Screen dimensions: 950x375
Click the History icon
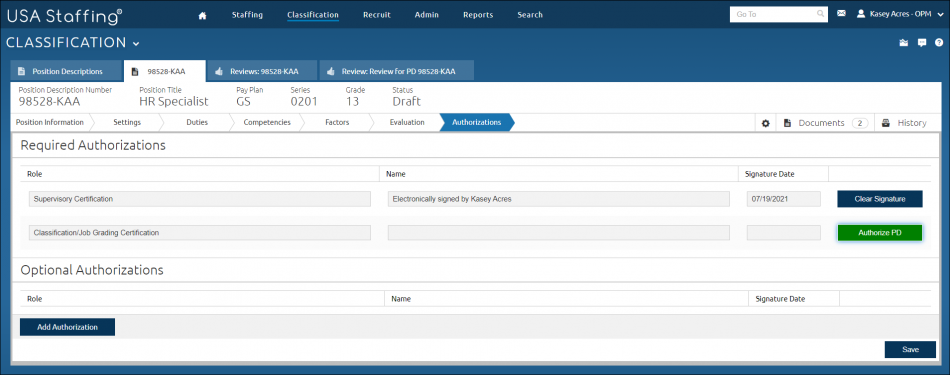click(886, 123)
